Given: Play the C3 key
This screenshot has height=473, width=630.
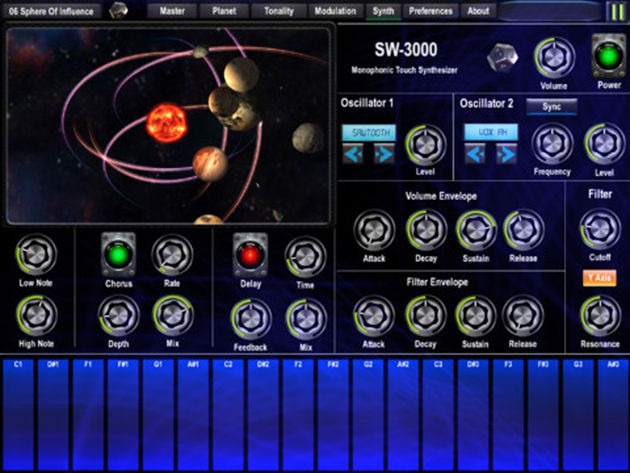Looking at the screenshot, I should point(438,415).
